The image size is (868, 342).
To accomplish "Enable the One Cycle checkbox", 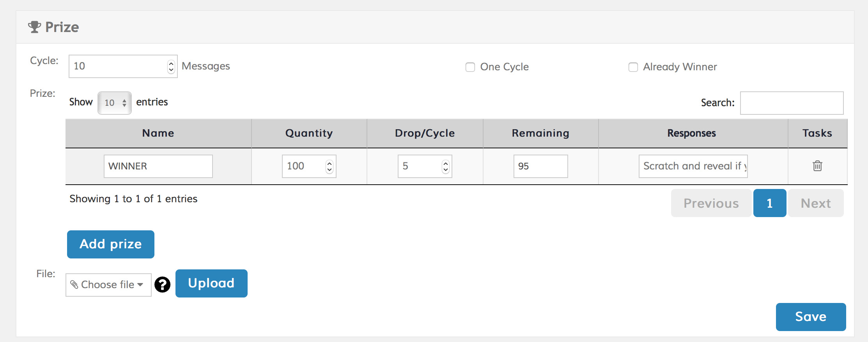I will point(470,67).
